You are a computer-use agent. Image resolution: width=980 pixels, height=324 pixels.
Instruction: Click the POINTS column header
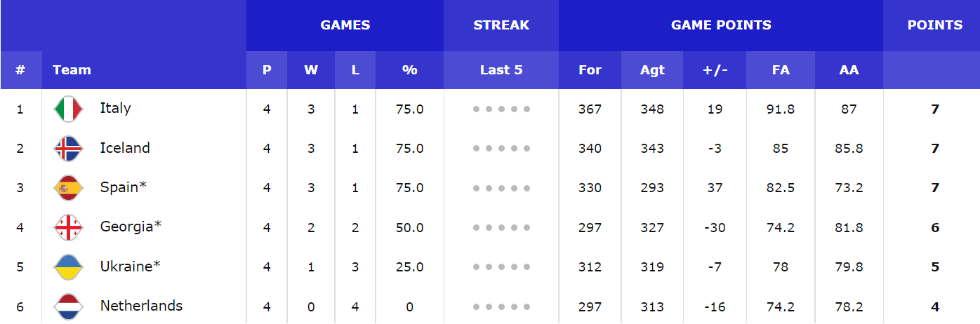click(935, 25)
